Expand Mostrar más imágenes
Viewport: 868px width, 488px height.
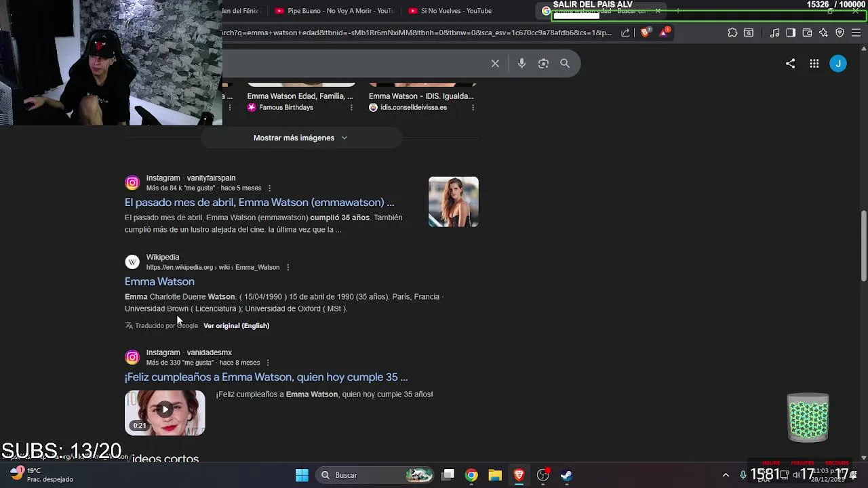click(x=300, y=138)
